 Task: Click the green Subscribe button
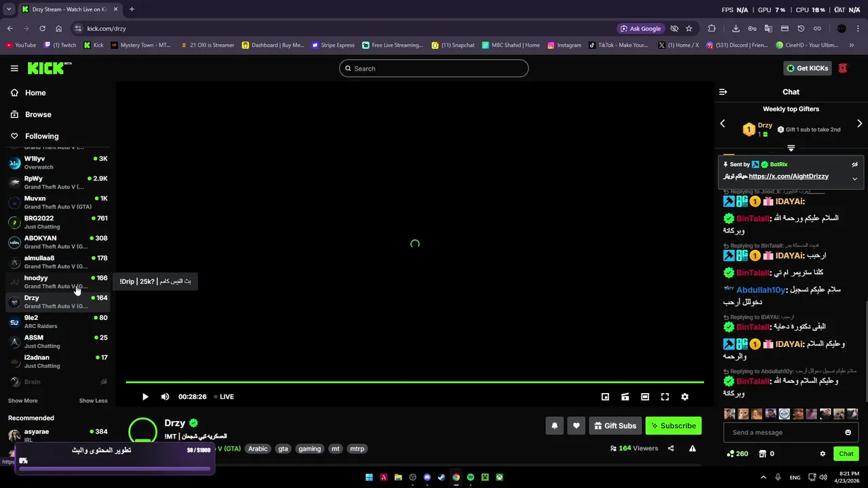(673, 426)
